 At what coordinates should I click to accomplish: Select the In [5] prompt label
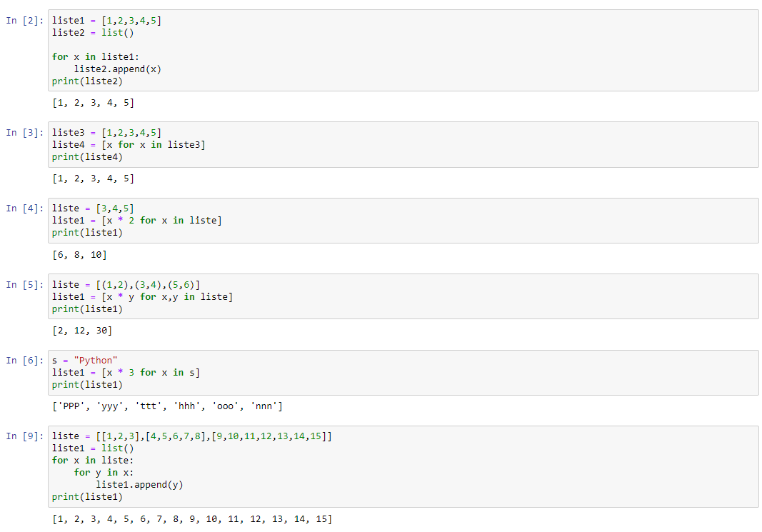tap(24, 284)
